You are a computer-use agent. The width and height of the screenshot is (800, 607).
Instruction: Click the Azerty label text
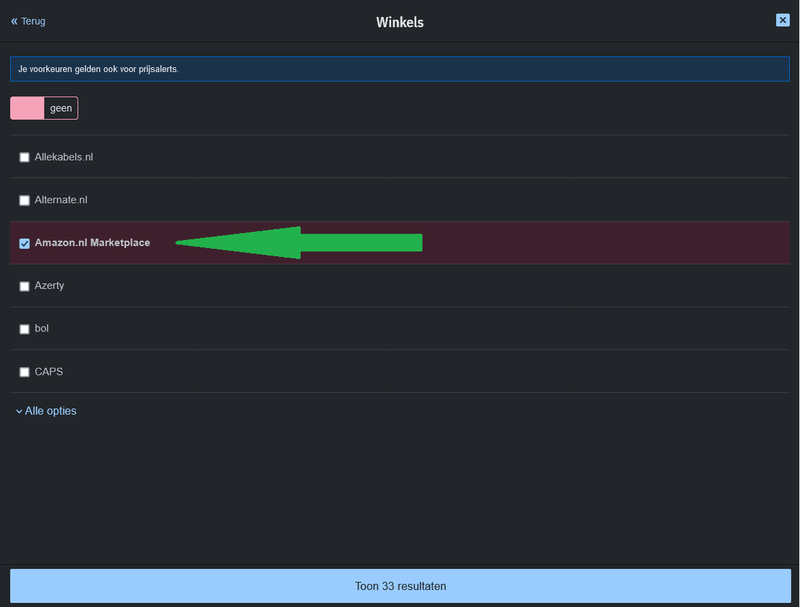[49, 286]
